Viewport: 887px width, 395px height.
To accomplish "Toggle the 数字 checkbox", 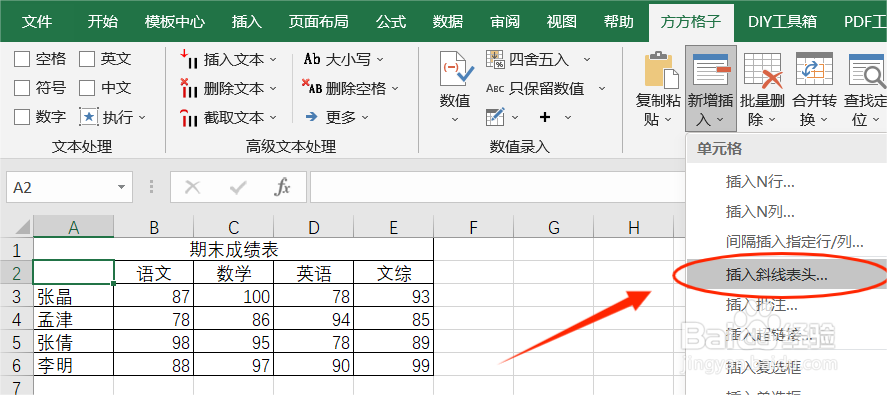I will pos(22,117).
